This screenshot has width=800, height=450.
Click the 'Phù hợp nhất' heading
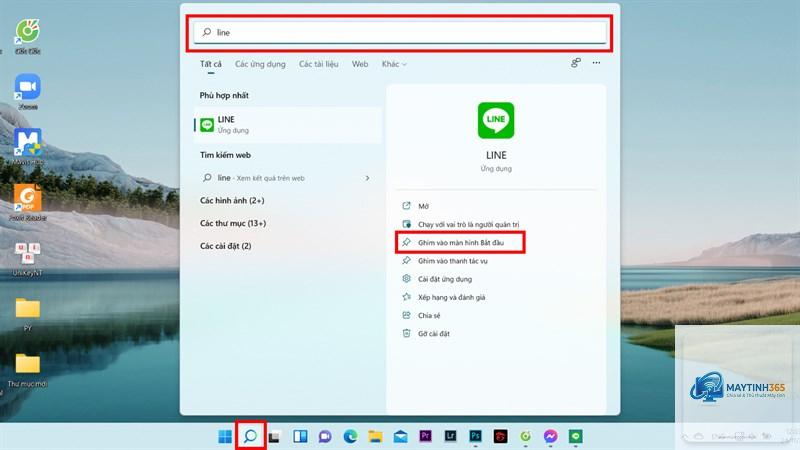[x=224, y=95]
